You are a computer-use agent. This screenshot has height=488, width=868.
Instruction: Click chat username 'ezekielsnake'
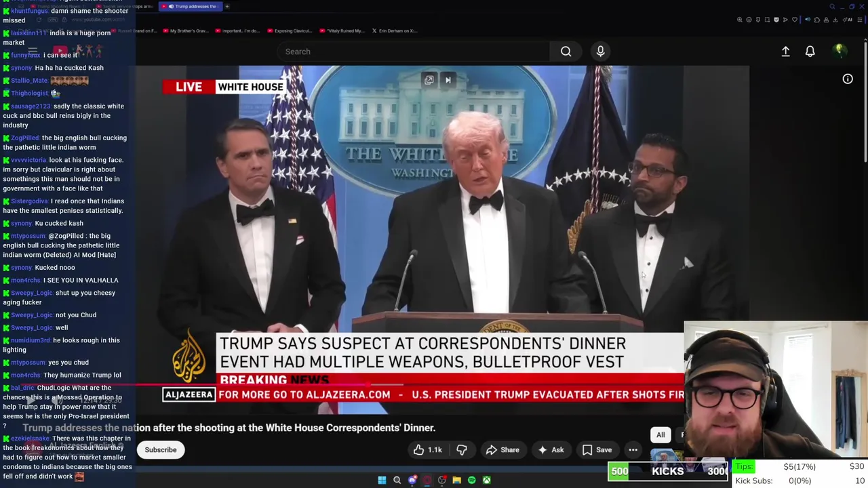[x=30, y=439]
